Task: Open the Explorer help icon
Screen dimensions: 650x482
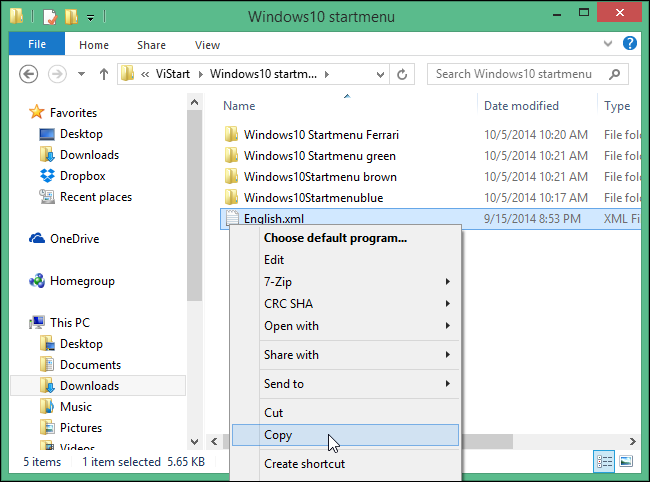Action: coord(630,43)
